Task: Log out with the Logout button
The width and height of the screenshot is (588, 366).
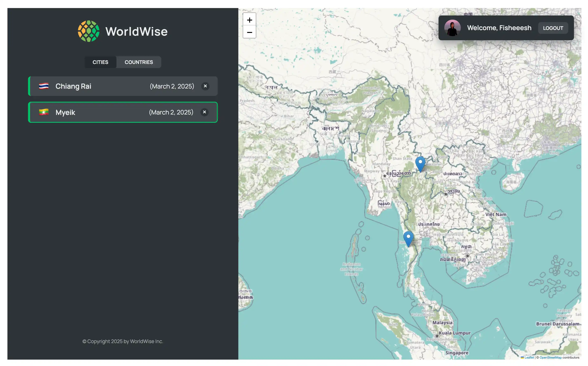Action: pyautogui.click(x=553, y=28)
